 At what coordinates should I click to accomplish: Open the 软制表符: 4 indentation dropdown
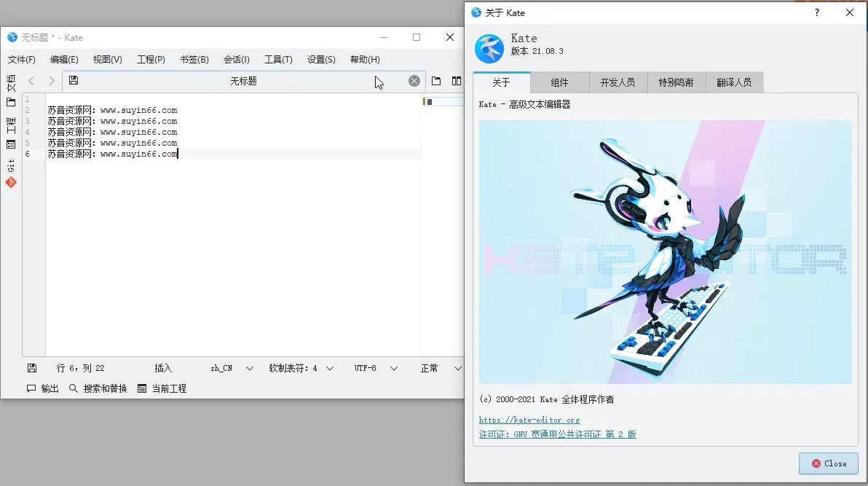[x=301, y=368]
